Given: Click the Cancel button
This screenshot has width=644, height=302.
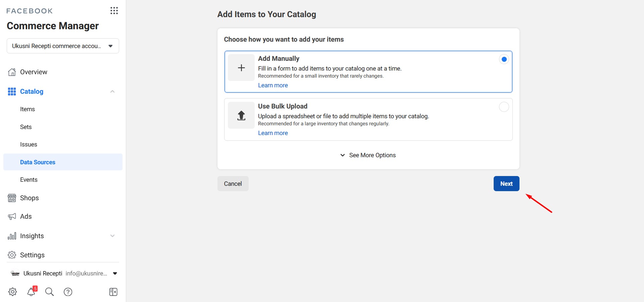Looking at the screenshot, I should pos(233,184).
